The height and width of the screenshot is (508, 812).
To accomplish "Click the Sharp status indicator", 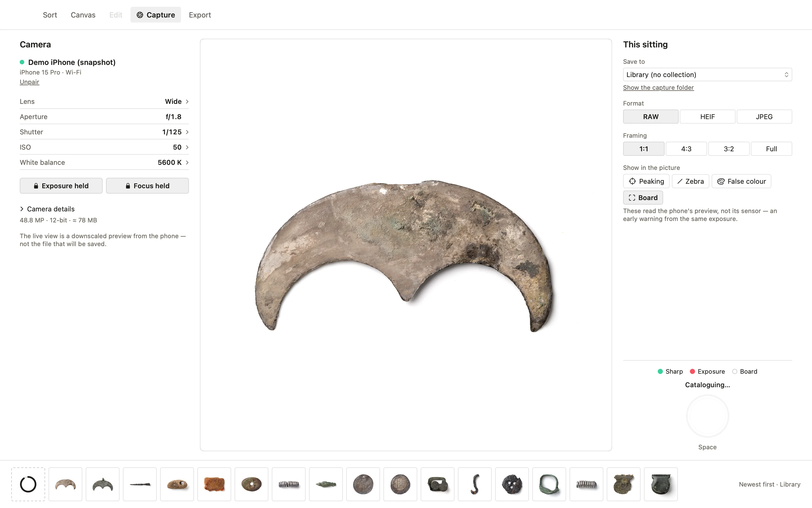I will (670, 371).
